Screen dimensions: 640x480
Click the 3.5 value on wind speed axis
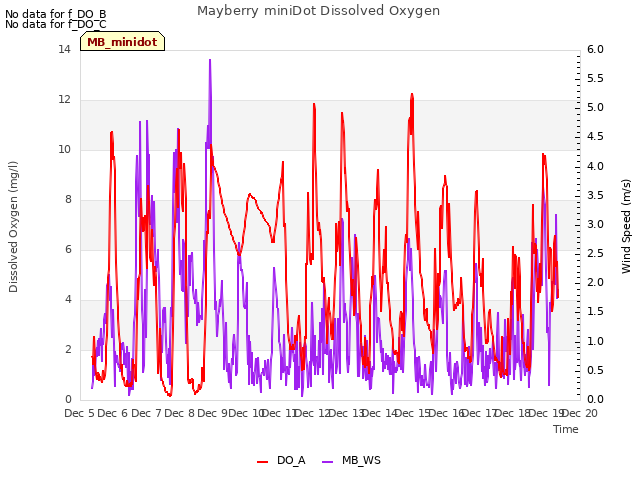click(595, 196)
